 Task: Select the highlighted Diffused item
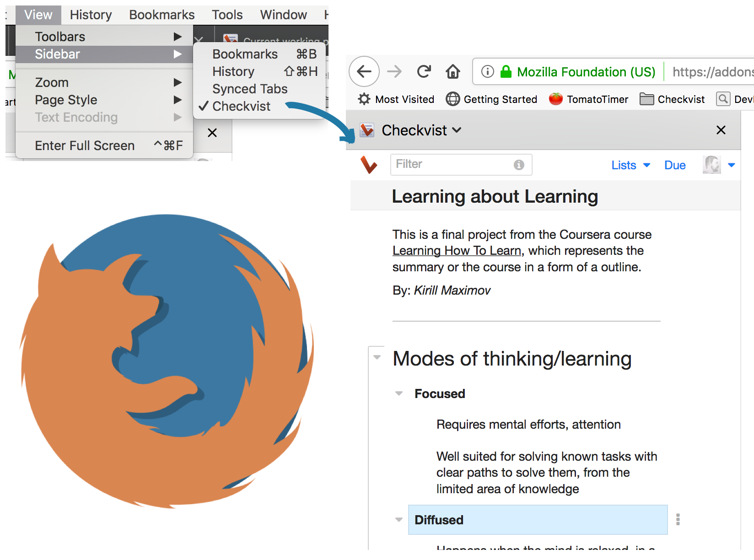click(538, 520)
